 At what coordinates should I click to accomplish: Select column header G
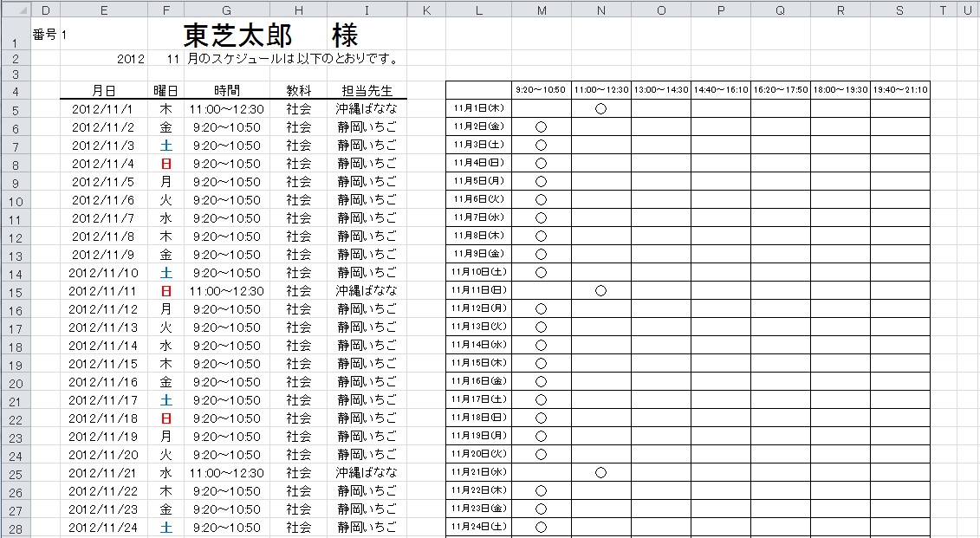point(226,10)
